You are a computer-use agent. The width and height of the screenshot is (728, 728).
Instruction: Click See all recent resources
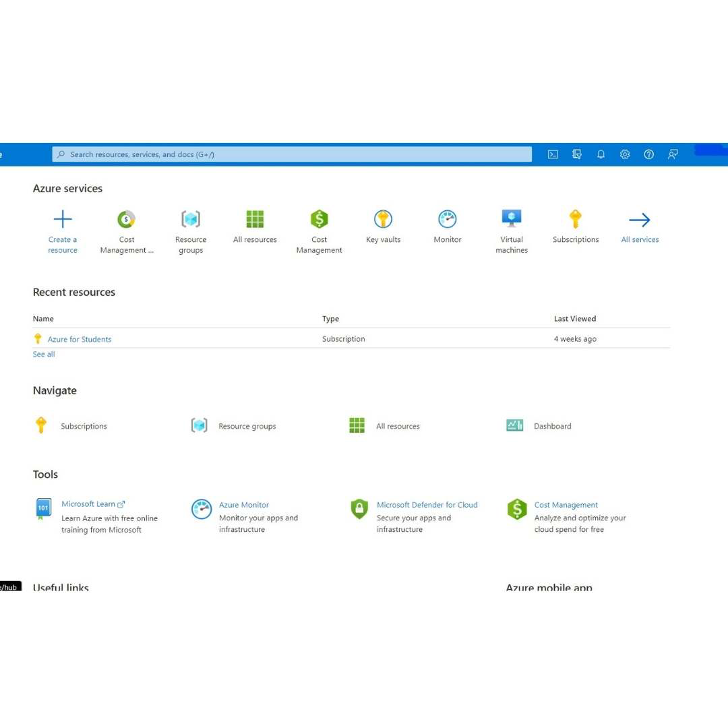[x=44, y=355]
